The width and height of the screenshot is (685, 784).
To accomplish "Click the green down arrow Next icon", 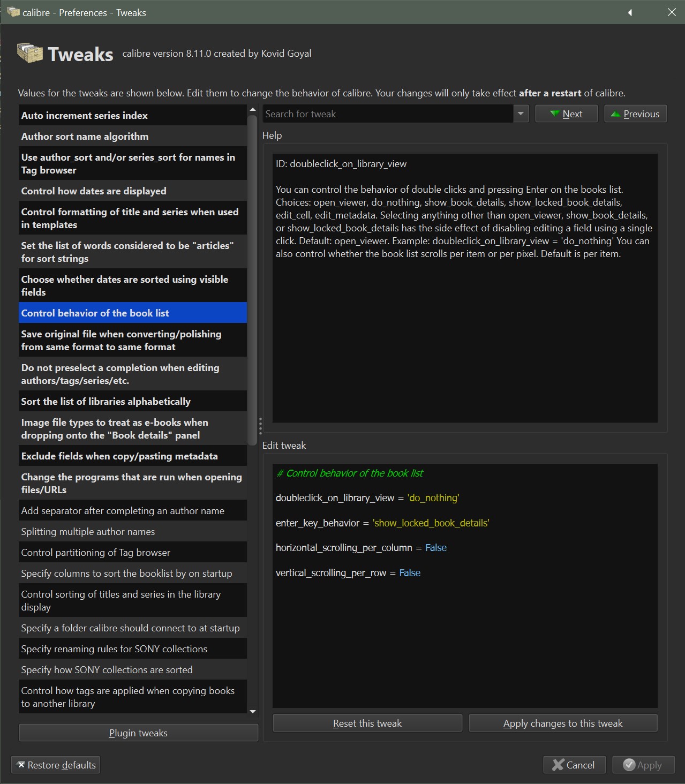I will click(554, 114).
